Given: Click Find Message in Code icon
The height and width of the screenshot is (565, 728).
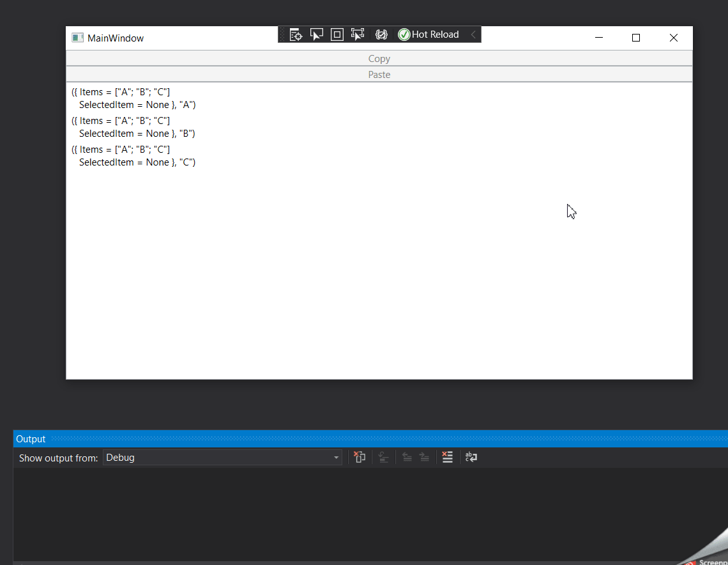Looking at the screenshot, I should coord(384,457).
